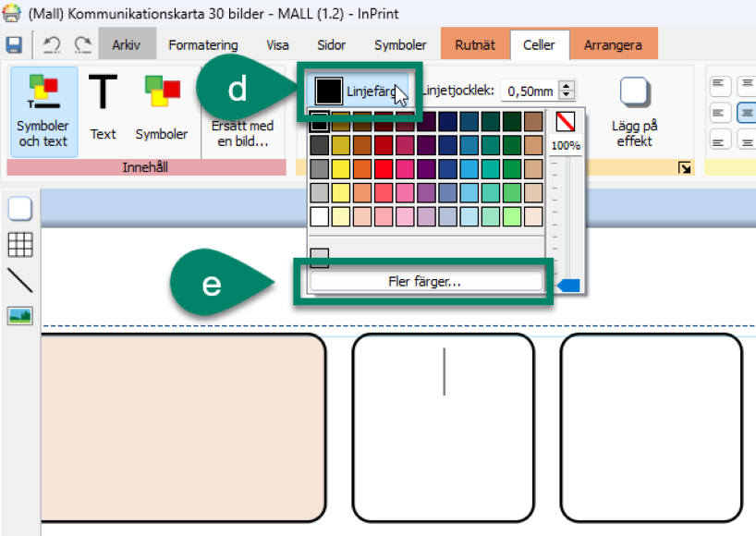This screenshot has height=536, width=756.
Task: Select the picture tool in left sidebar
Action: 19,316
